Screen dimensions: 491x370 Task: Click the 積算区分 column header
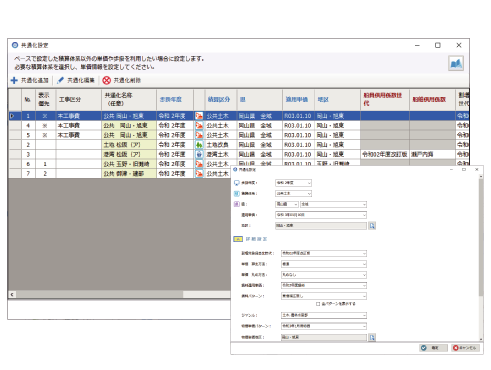point(221,100)
